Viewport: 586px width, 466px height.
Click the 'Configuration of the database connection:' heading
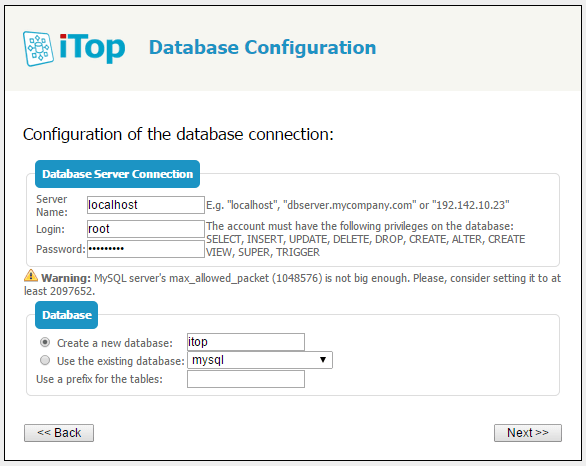[x=178, y=134]
